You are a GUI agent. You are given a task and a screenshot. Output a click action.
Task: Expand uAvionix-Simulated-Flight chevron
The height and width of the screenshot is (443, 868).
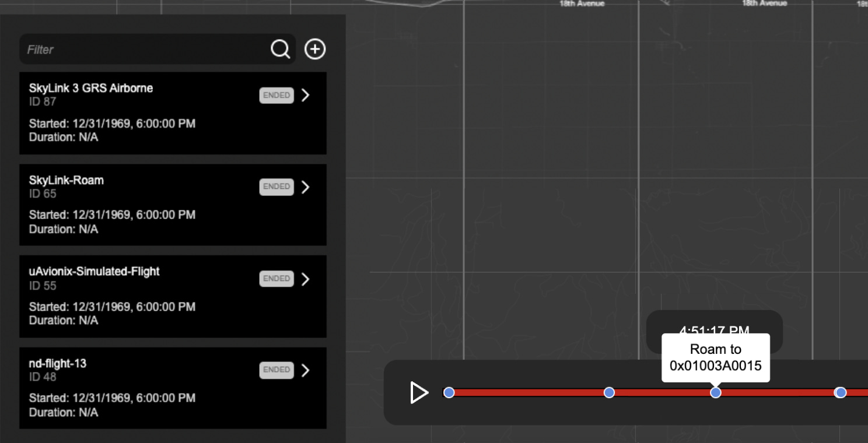305,279
